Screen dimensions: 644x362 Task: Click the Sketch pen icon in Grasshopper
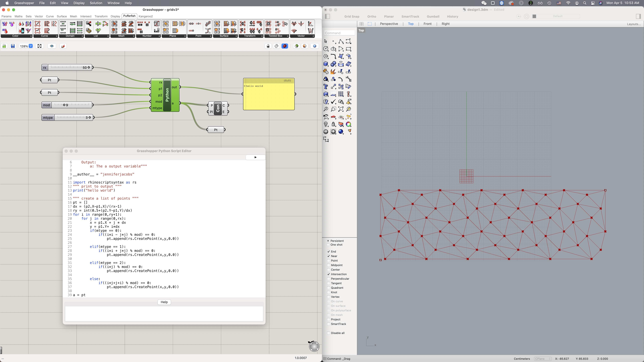pos(63,46)
